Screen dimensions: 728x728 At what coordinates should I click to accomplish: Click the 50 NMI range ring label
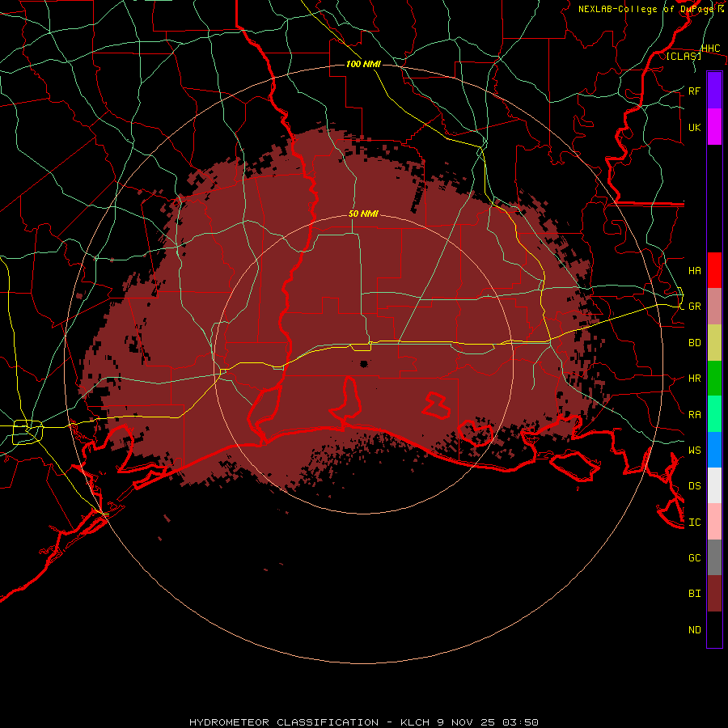pyautogui.click(x=363, y=214)
